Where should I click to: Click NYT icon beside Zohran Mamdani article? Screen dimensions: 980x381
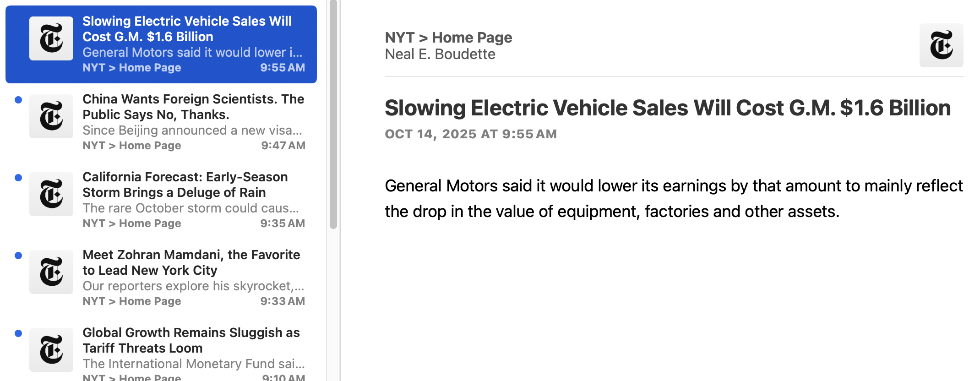[51, 272]
